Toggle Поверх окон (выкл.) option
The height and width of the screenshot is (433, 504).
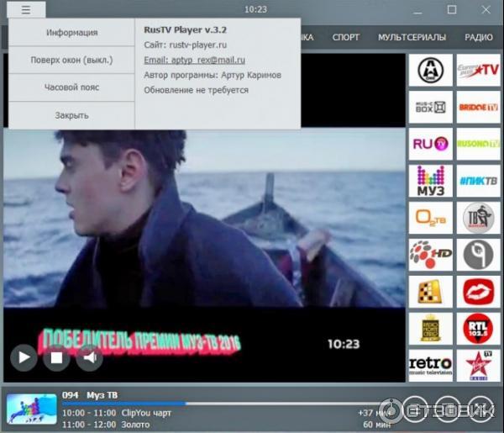pos(71,61)
